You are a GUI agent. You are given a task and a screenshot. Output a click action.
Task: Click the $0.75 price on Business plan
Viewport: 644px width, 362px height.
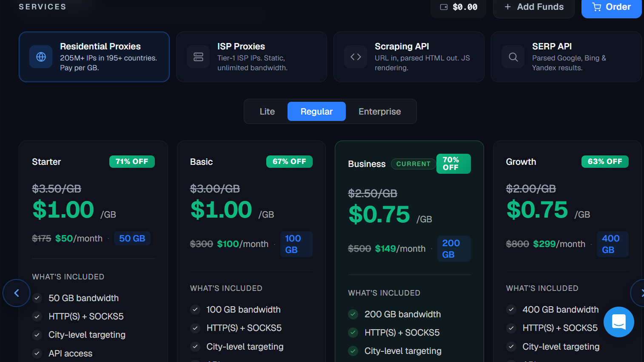click(379, 214)
